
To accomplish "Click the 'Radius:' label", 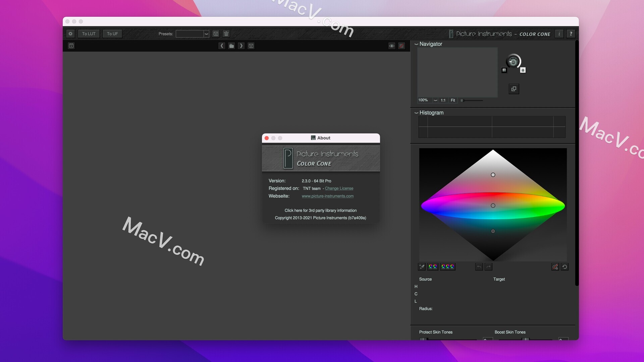I will coord(426,309).
